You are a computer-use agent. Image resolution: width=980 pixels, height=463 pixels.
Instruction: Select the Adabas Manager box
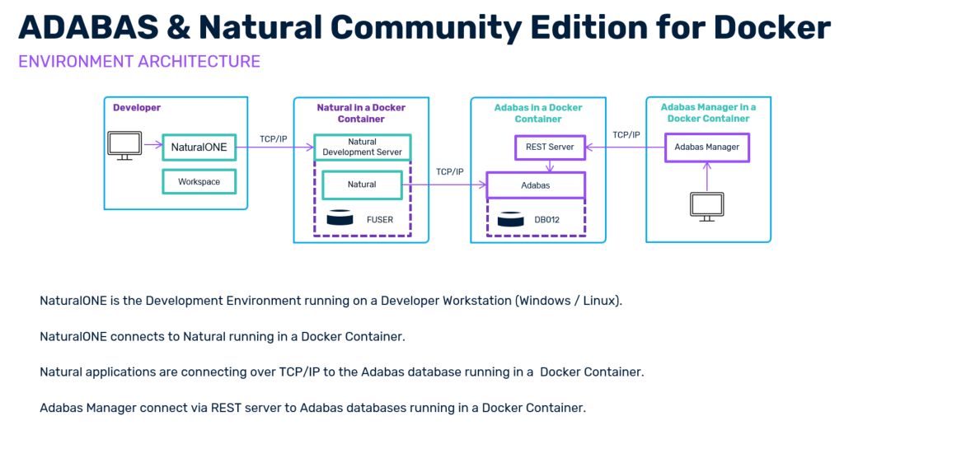click(707, 147)
